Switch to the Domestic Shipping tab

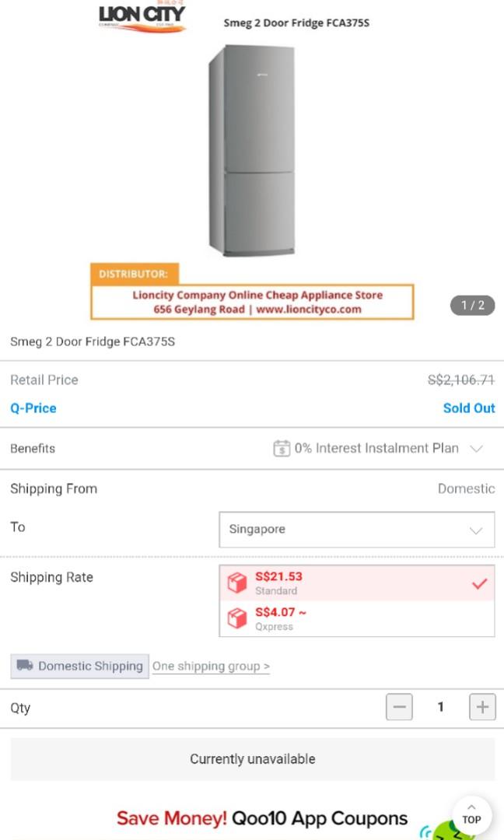pos(78,666)
